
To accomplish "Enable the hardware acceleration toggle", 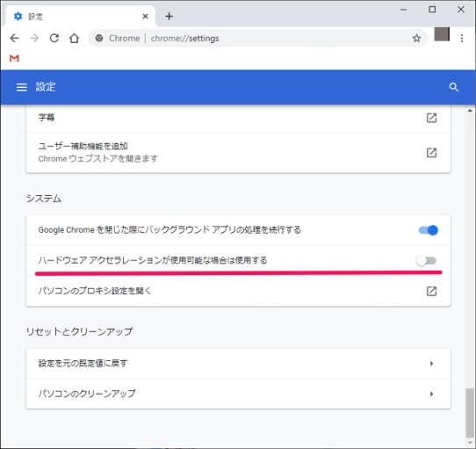I will click(426, 261).
